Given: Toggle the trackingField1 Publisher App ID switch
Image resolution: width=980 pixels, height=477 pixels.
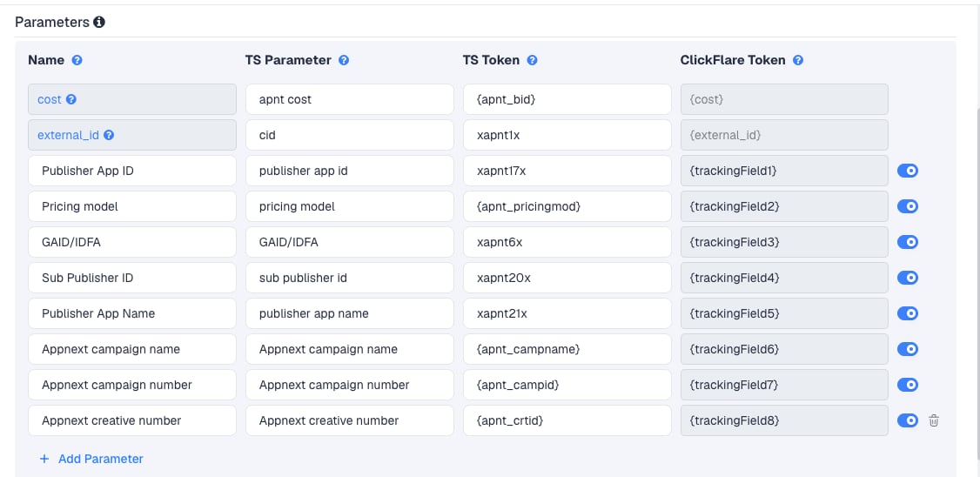Looking at the screenshot, I should click(x=908, y=171).
